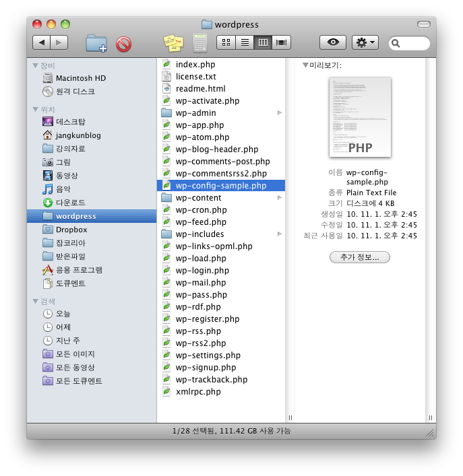Screen dimensions: 463x476
Task: Click the toolbar hide pill button
Action: pyautogui.click(x=423, y=24)
